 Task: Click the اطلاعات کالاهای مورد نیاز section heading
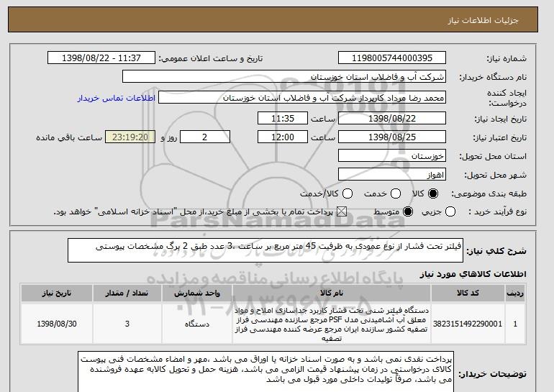473,274
